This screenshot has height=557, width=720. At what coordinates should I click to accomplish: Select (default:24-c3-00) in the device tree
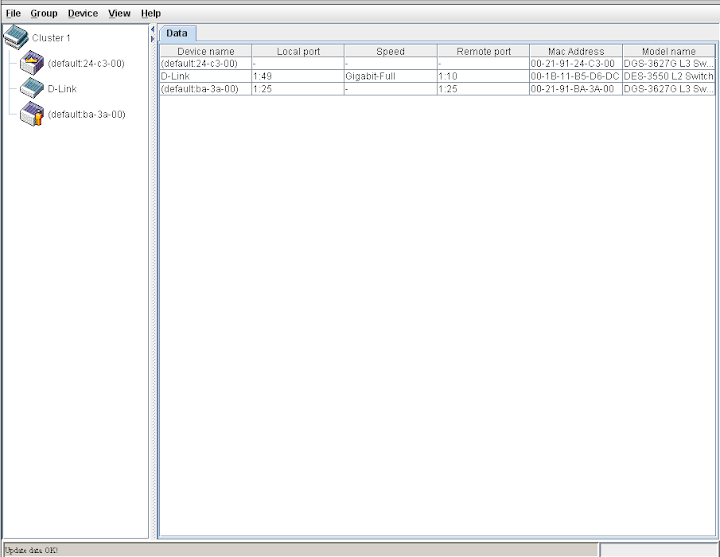click(x=86, y=63)
